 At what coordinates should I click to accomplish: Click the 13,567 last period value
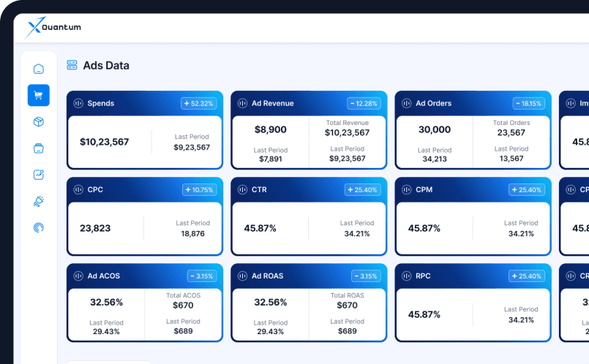pyautogui.click(x=511, y=159)
